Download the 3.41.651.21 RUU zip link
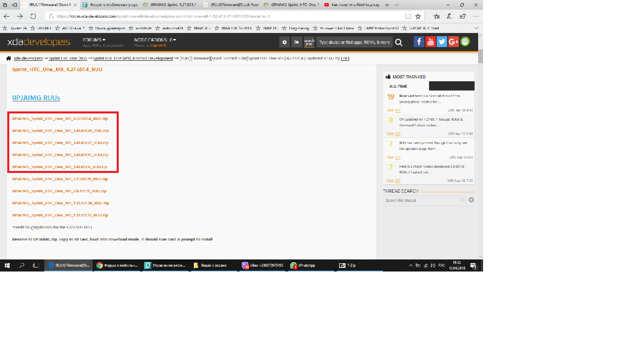This screenshot has height=362, width=644. coord(60,143)
